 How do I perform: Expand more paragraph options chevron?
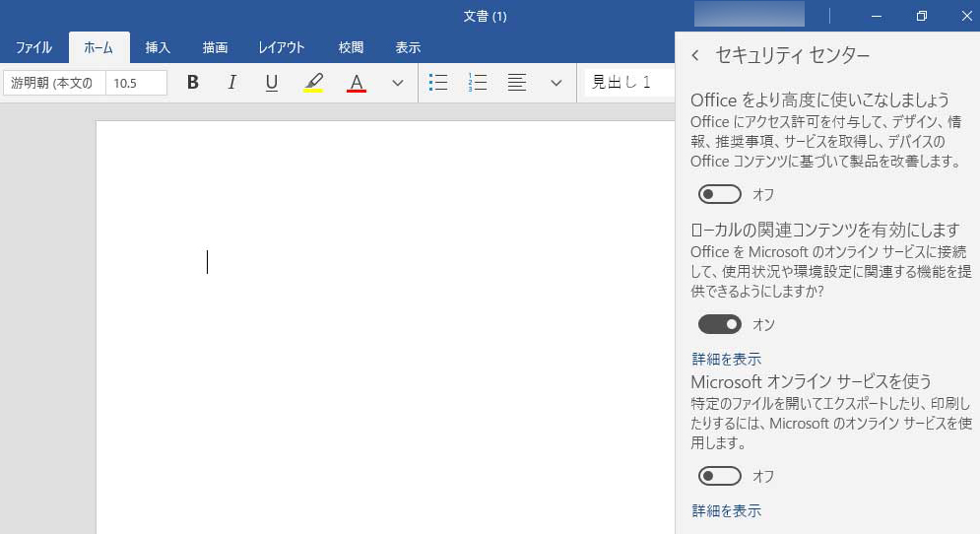(556, 83)
